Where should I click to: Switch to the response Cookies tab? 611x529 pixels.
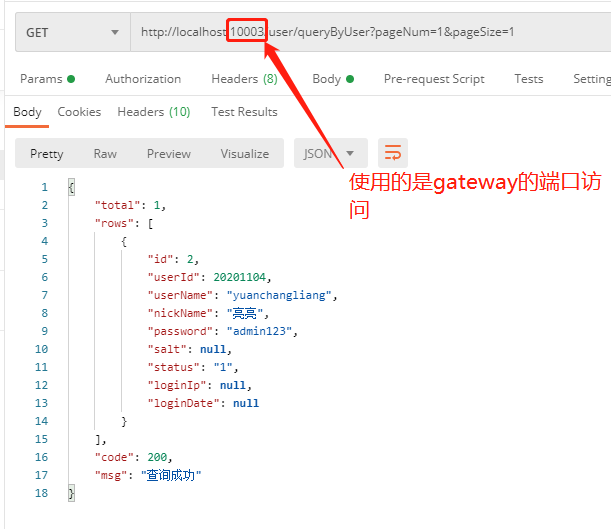[79, 112]
